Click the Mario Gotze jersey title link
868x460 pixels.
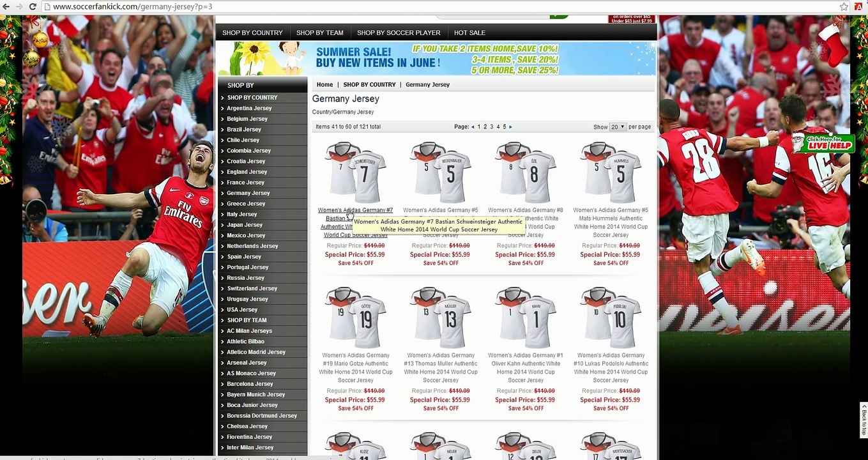click(x=355, y=368)
